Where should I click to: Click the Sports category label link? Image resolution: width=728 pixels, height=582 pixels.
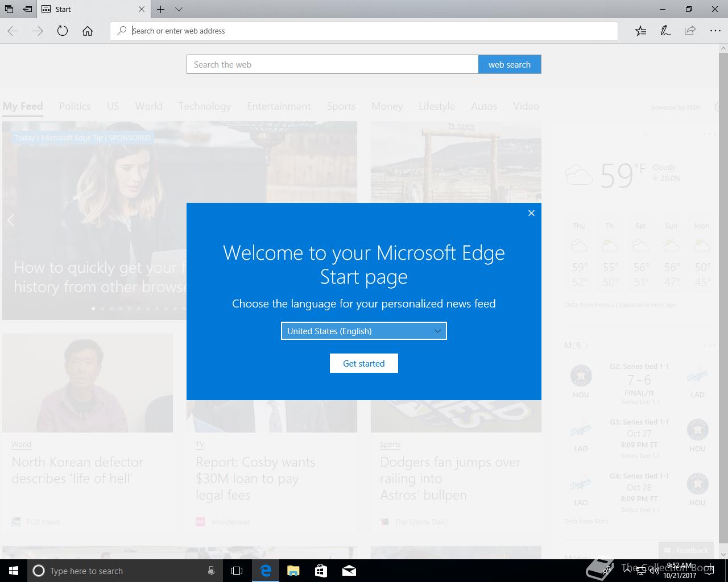390,444
